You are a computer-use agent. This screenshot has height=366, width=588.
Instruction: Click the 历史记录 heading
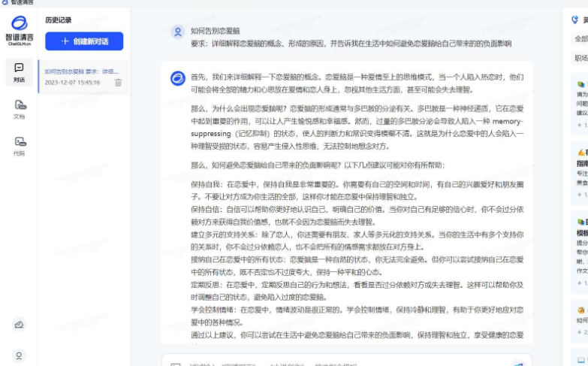pos(58,20)
